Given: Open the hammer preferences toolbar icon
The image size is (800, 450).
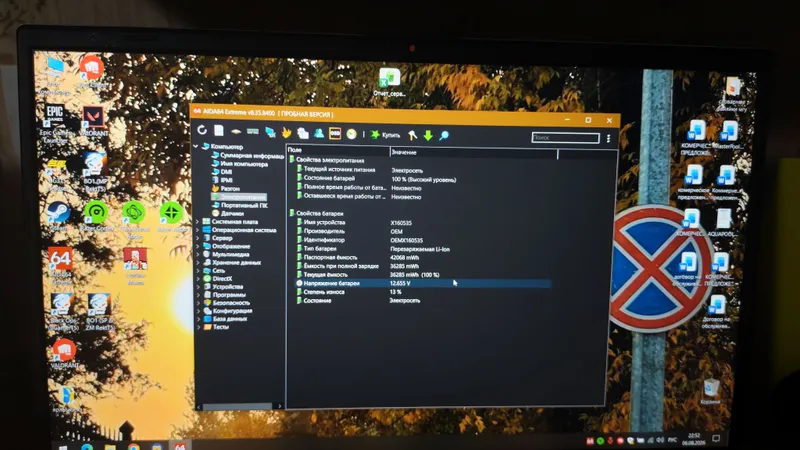Looking at the screenshot, I should [412, 135].
